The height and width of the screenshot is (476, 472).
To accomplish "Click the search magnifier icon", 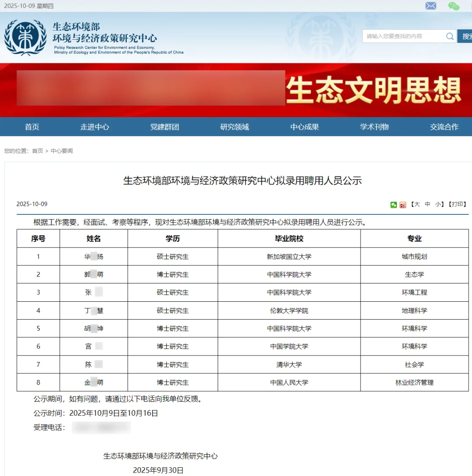I will [x=450, y=36].
